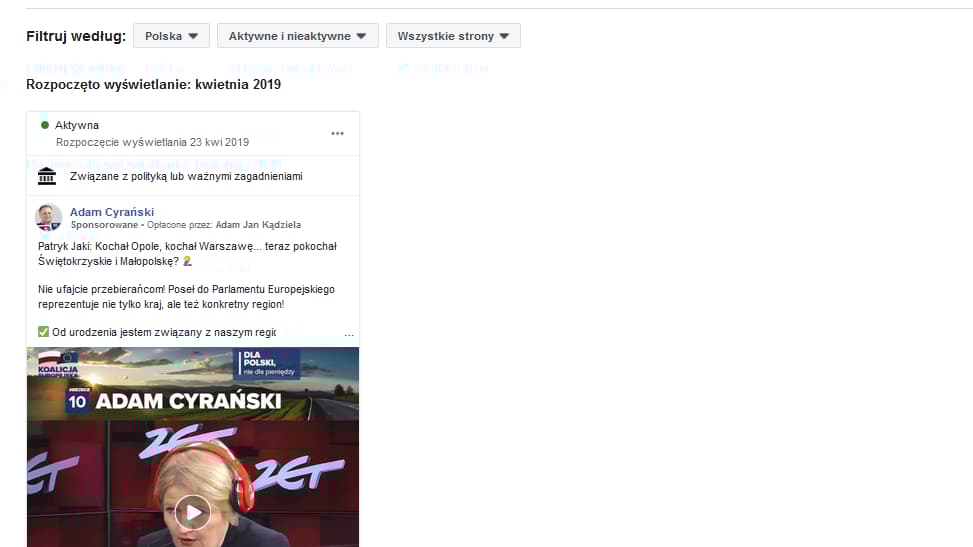
Task: Click the ADAM CYRAŃSKI video title banner
Action: click(188, 401)
